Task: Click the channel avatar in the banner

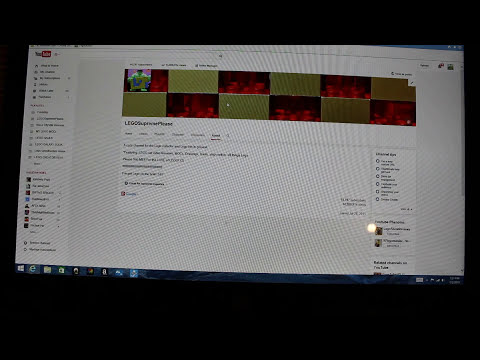Action: tap(138, 80)
